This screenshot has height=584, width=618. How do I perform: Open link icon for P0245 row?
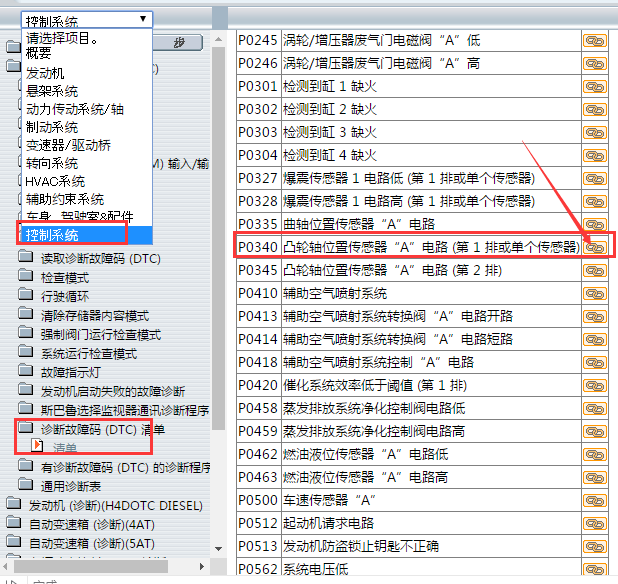[595, 41]
